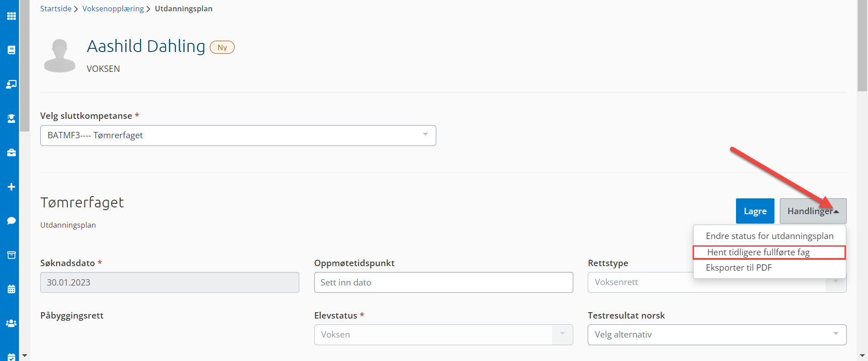Screen dimensions: 868x361
Task: Click the book icon in sidebar
Action: [11, 50]
